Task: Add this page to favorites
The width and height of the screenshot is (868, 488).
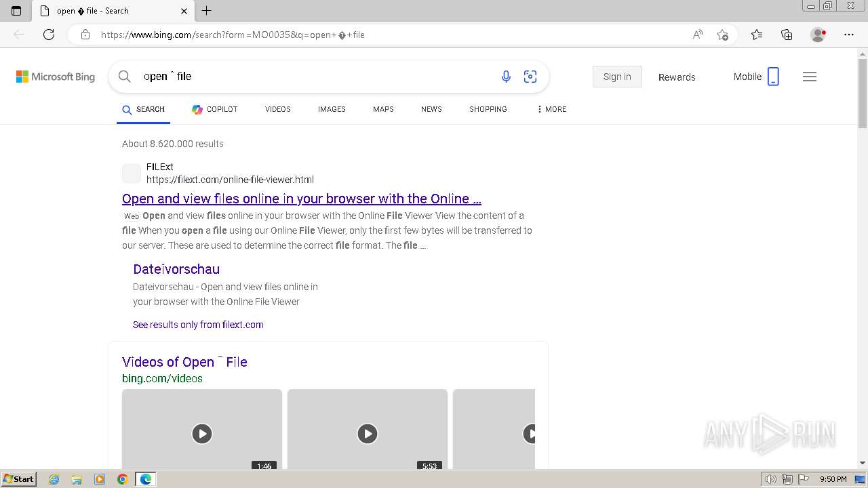Action: pos(722,35)
